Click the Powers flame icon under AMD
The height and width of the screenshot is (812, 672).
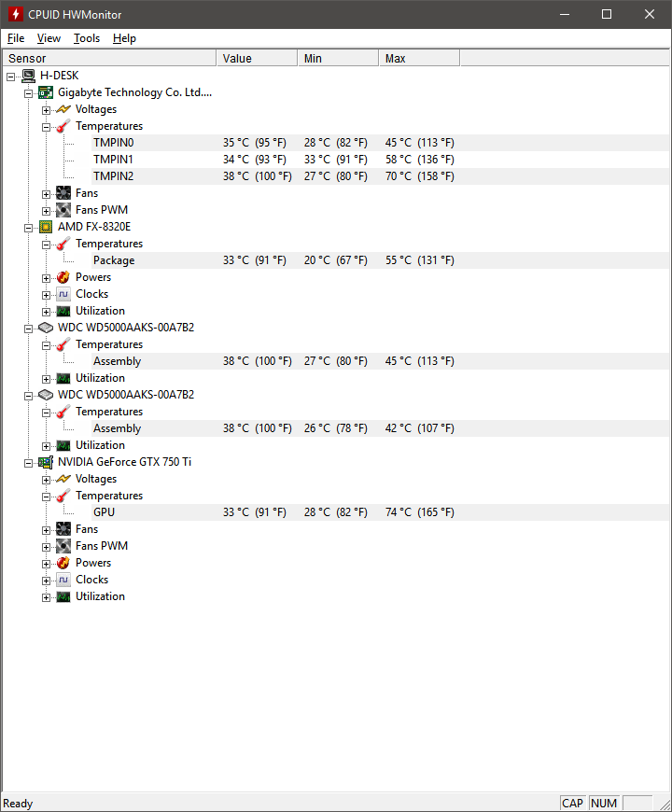[63, 277]
